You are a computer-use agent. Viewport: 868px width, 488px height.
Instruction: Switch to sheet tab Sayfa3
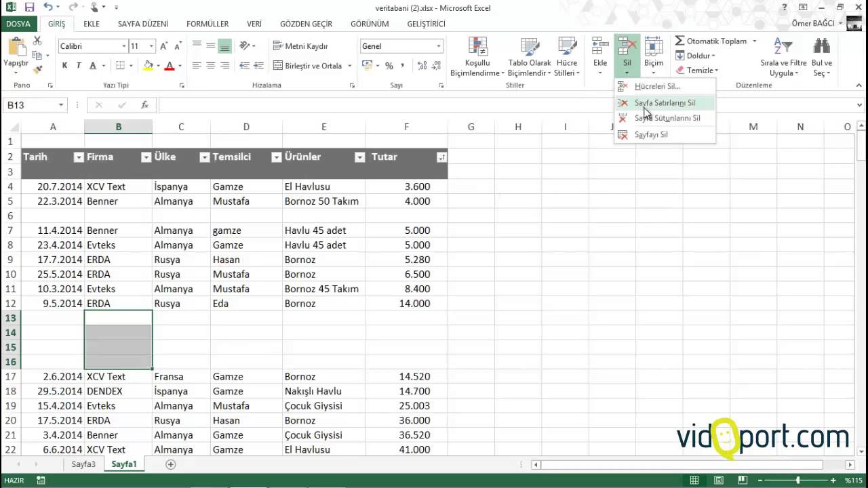point(84,464)
